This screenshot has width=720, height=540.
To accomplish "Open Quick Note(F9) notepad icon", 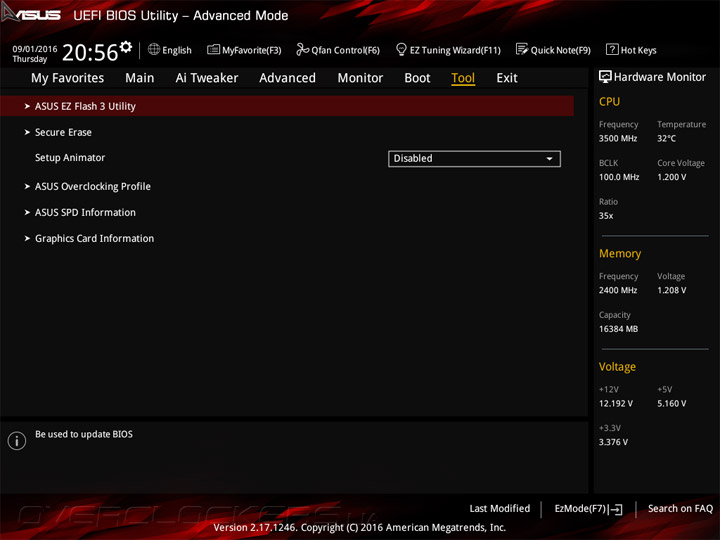I will click(522, 49).
